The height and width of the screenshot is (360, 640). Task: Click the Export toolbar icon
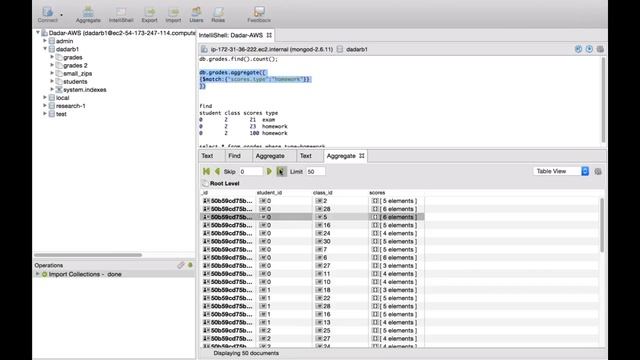149,14
